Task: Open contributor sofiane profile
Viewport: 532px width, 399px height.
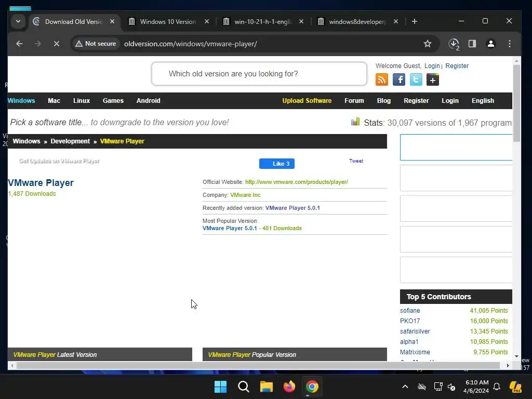Action: pyautogui.click(x=410, y=311)
